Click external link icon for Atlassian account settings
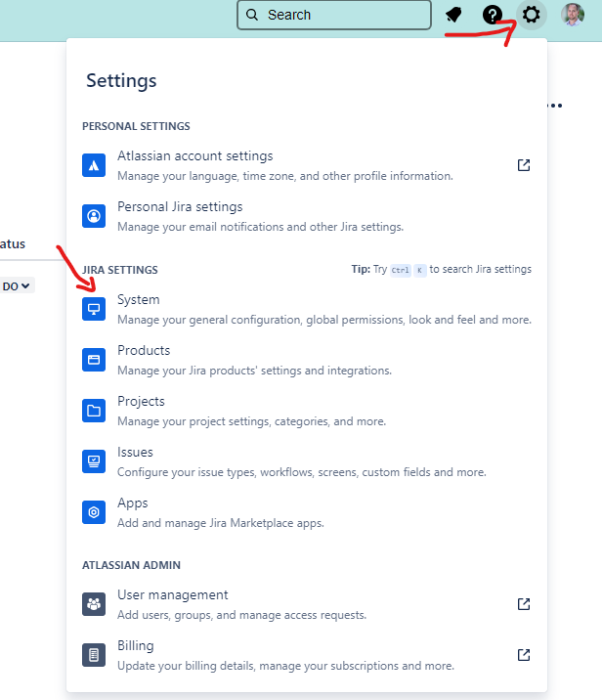The height and width of the screenshot is (700, 602). pos(524,165)
